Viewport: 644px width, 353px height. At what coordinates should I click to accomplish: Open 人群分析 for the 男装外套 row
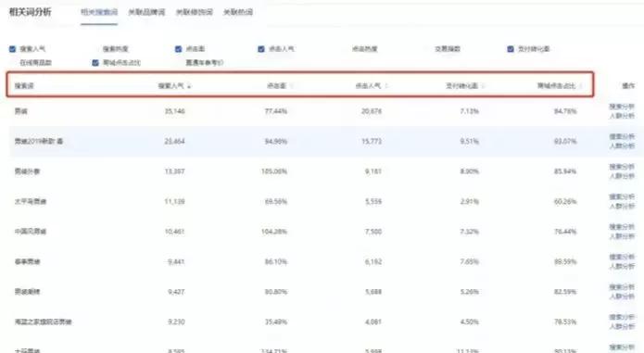622,176
